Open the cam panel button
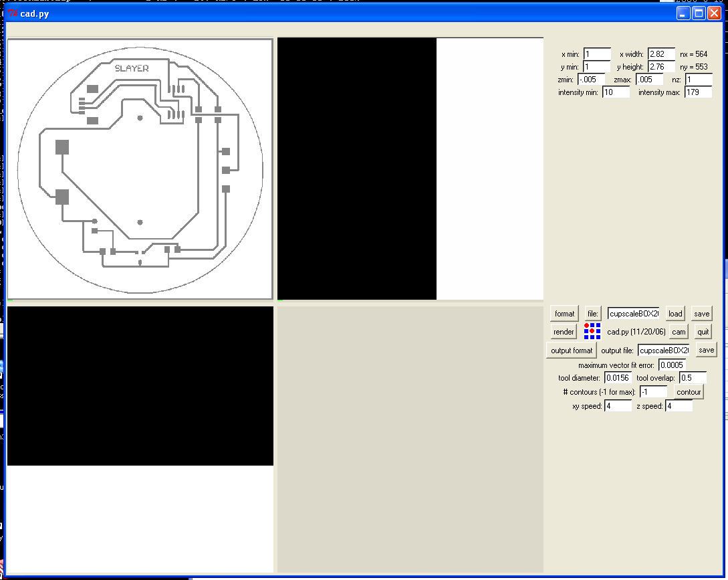 coord(679,332)
